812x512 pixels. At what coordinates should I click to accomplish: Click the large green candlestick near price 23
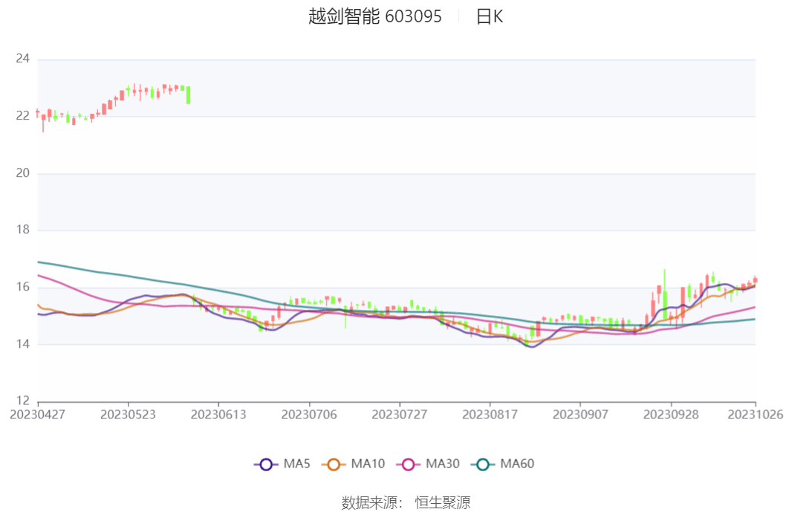coord(188,95)
